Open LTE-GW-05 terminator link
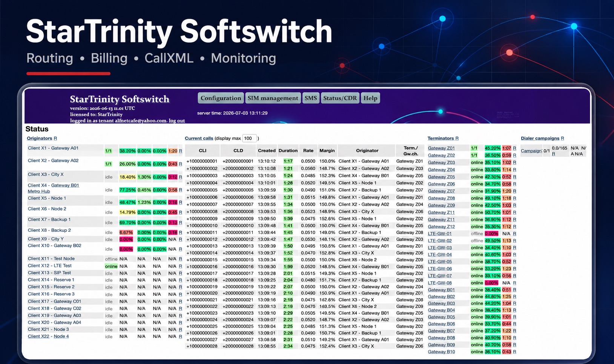Image resolution: width=614 pixels, height=364 pixels. [x=440, y=262]
